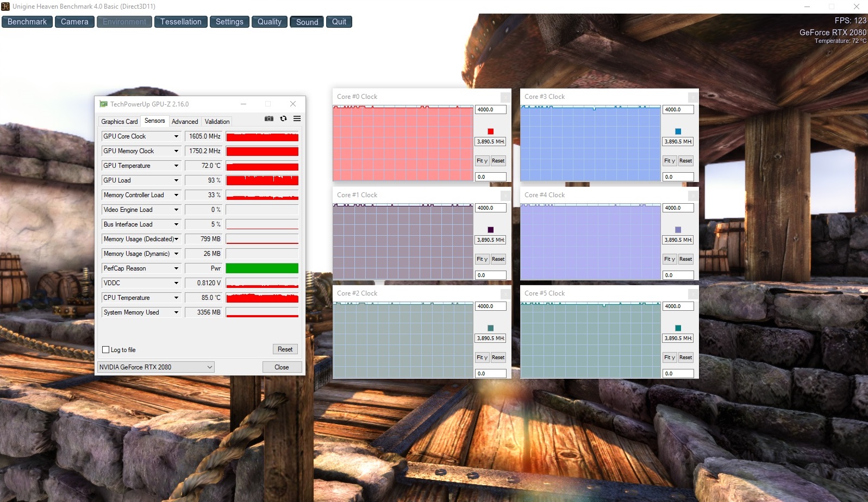The height and width of the screenshot is (502, 868).
Task: Close the Core #4 Clock graph panel
Action: click(x=693, y=196)
